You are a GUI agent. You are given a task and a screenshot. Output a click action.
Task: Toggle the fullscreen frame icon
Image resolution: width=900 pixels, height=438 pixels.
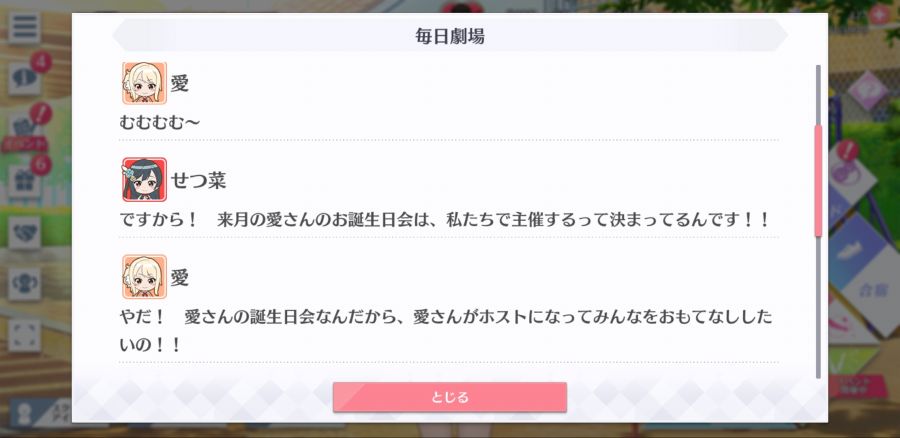(25, 335)
